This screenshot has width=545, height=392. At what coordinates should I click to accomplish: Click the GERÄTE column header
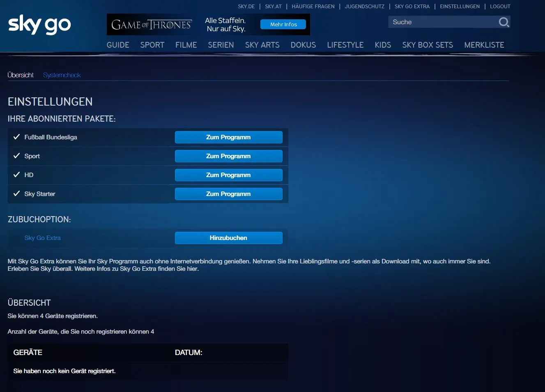[x=28, y=353]
